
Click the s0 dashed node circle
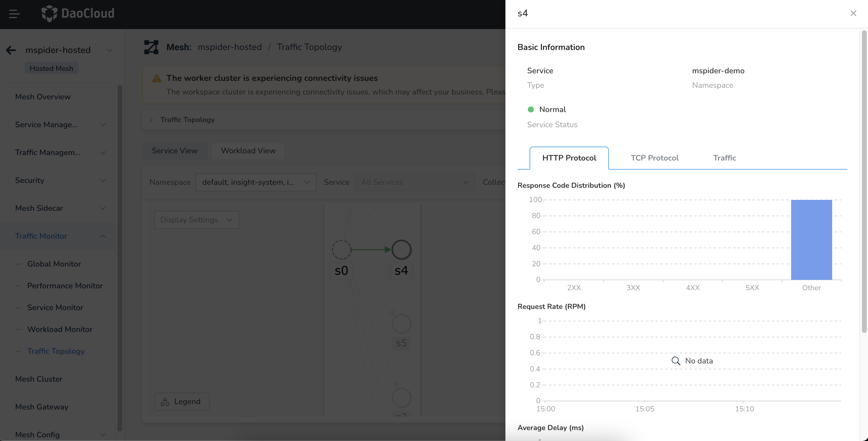(341, 250)
